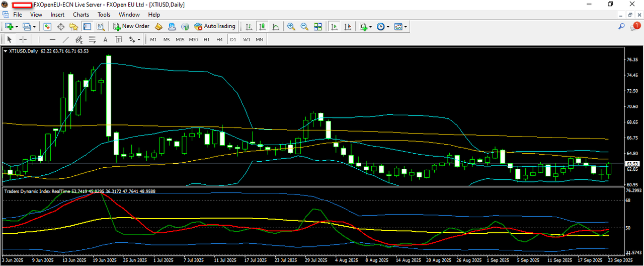Select the Equidistant Channel tool
This screenshot has width=644, height=266.
pyautogui.click(x=78, y=39)
